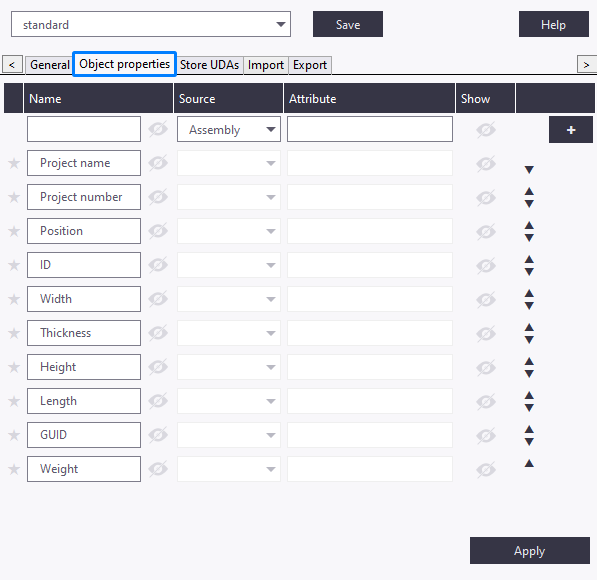Switch to the General tab
597x580 pixels.
coord(49,65)
